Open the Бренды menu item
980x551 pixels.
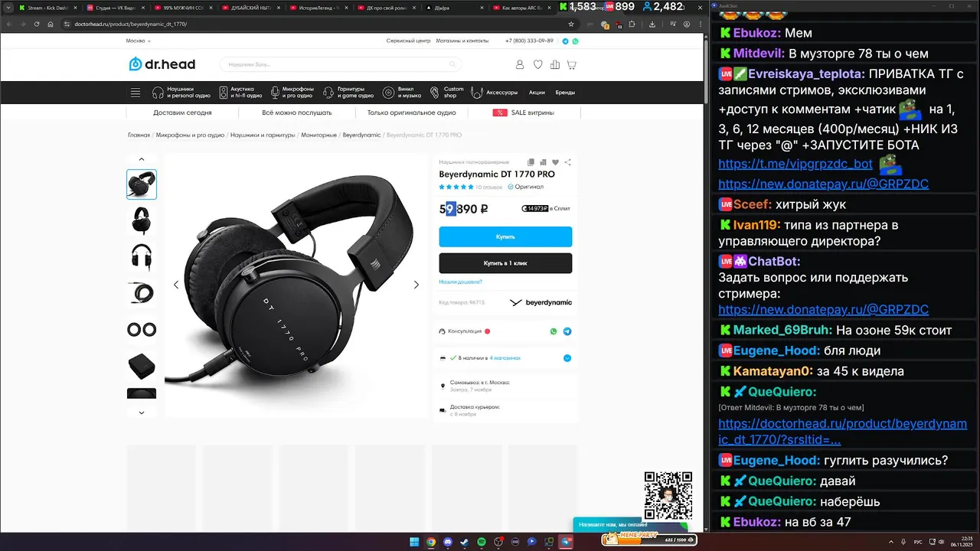(565, 93)
